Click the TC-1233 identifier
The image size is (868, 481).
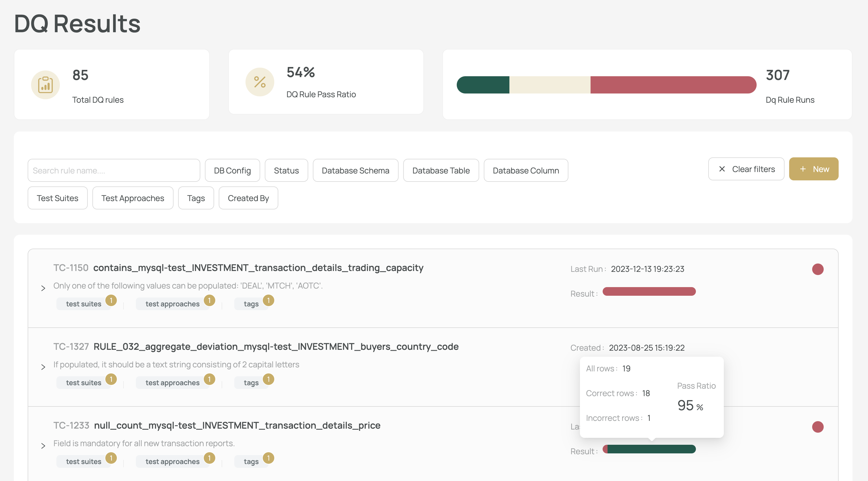tap(71, 425)
